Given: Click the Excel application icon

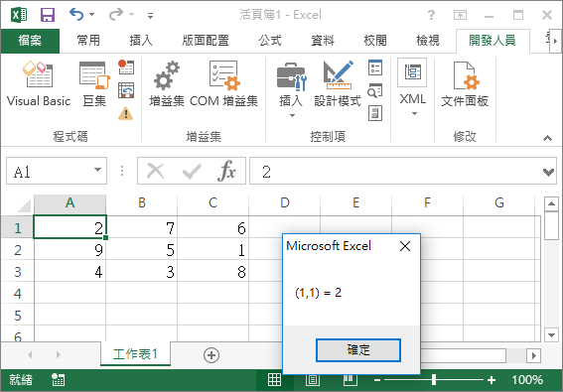Looking at the screenshot, I should point(19,15).
